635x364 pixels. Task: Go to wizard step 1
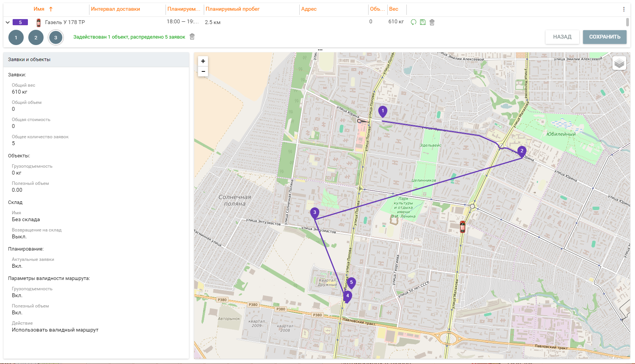[x=16, y=37]
